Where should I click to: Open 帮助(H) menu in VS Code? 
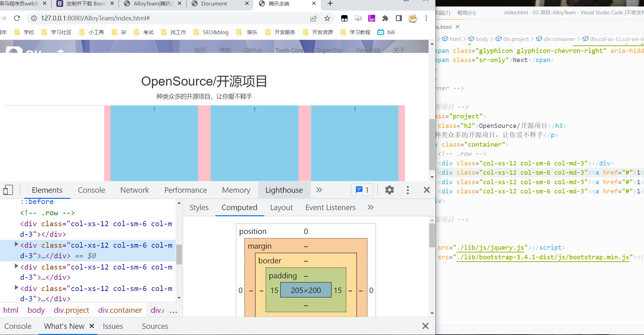pyautogui.click(x=466, y=13)
